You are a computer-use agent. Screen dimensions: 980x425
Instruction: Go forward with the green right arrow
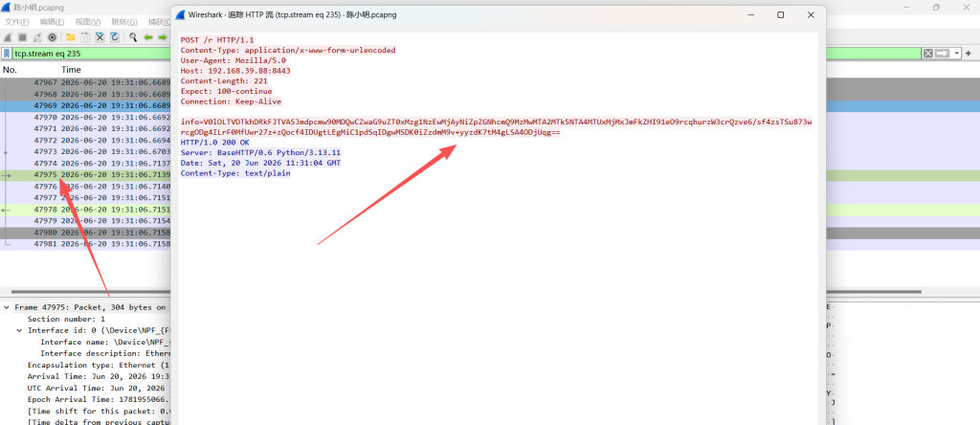[163, 37]
